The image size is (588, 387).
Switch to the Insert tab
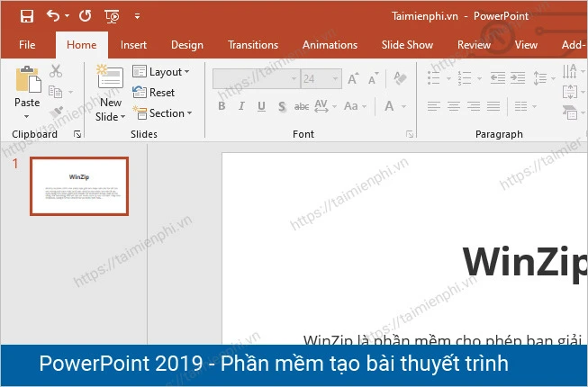coord(133,45)
